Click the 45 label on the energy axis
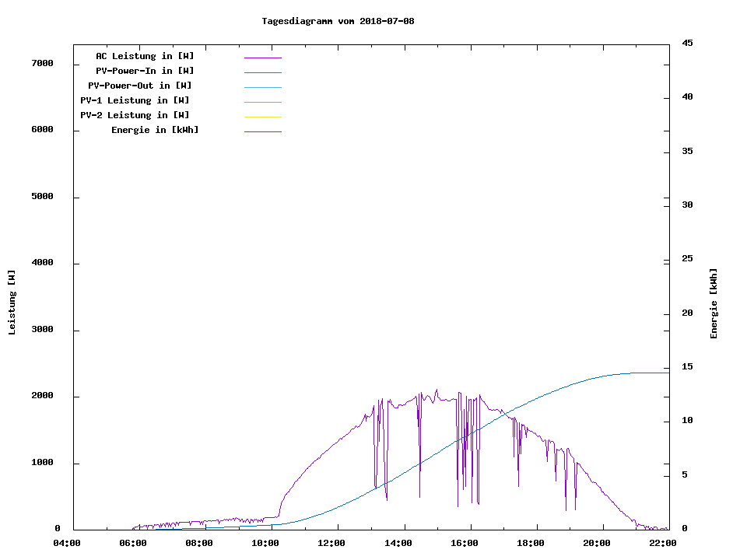This screenshot has width=747, height=560. click(687, 43)
